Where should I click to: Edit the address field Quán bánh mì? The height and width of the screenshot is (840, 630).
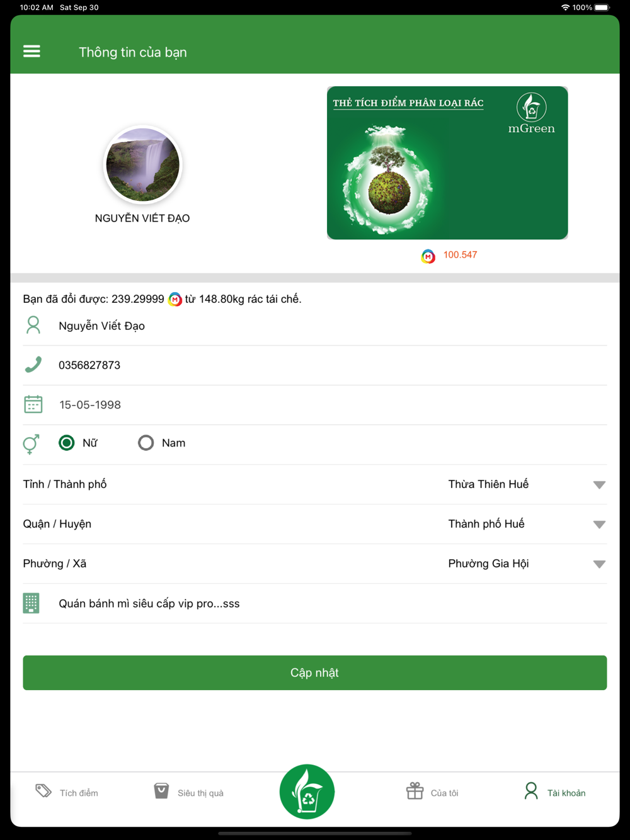[x=315, y=603]
